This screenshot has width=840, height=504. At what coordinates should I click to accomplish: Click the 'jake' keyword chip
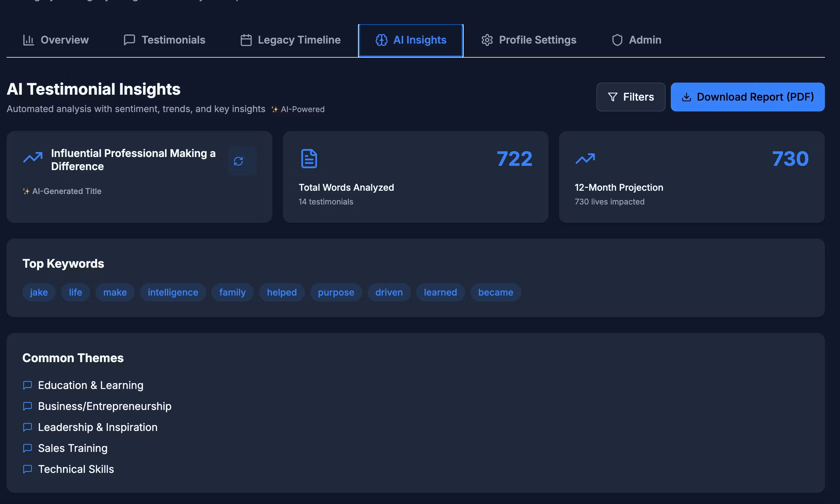[39, 292]
